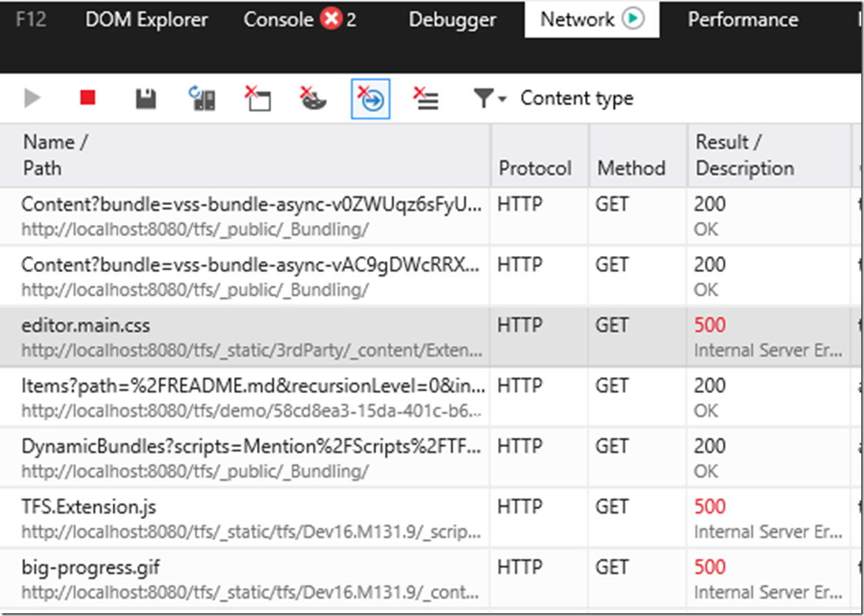
Task: Click the red 500 result for TFS.Extension.js
Action: [x=710, y=507]
